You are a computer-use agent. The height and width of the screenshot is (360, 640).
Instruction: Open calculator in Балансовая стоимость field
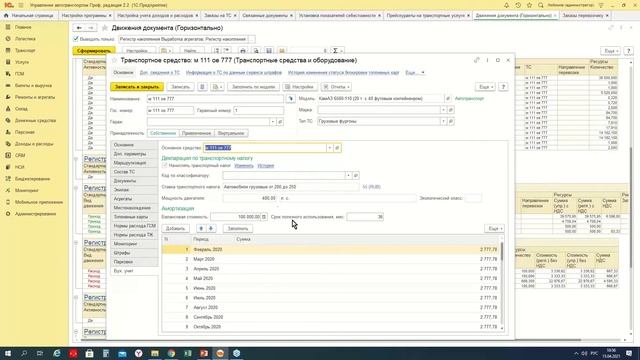264,217
